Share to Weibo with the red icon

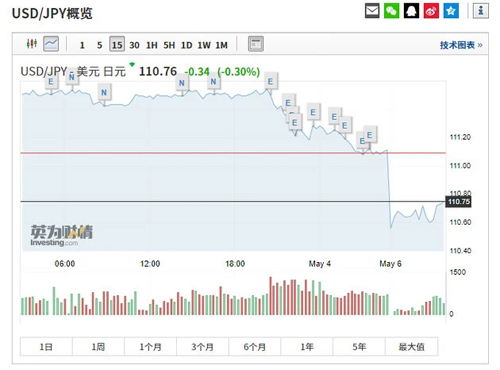pos(431,11)
